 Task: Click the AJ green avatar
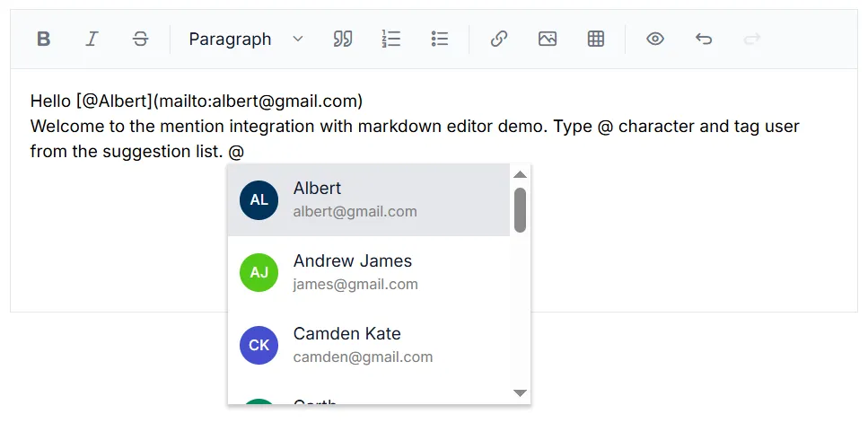point(259,272)
